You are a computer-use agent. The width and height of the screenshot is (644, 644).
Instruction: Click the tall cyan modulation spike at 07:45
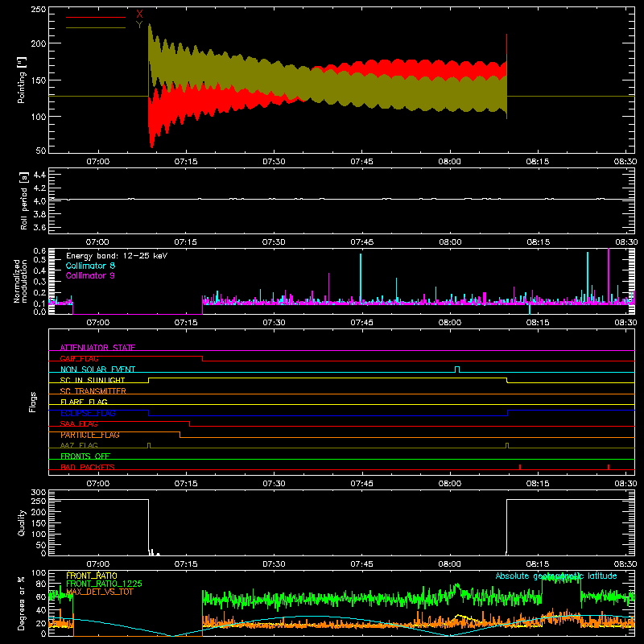(x=361, y=278)
